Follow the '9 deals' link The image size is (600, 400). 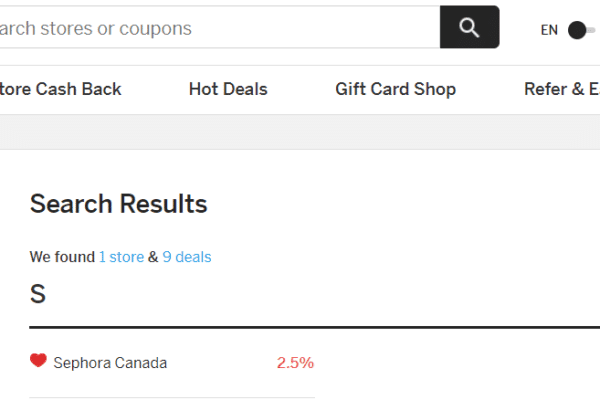(187, 257)
